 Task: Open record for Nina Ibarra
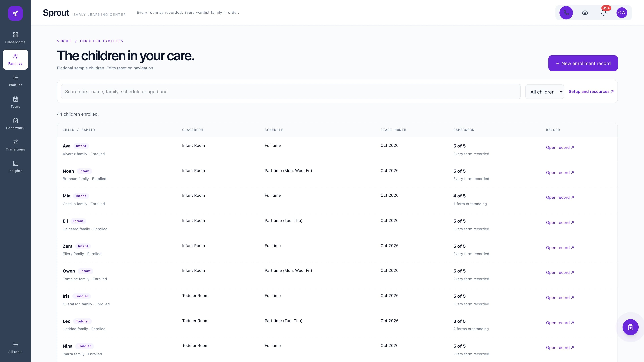[x=560, y=348]
